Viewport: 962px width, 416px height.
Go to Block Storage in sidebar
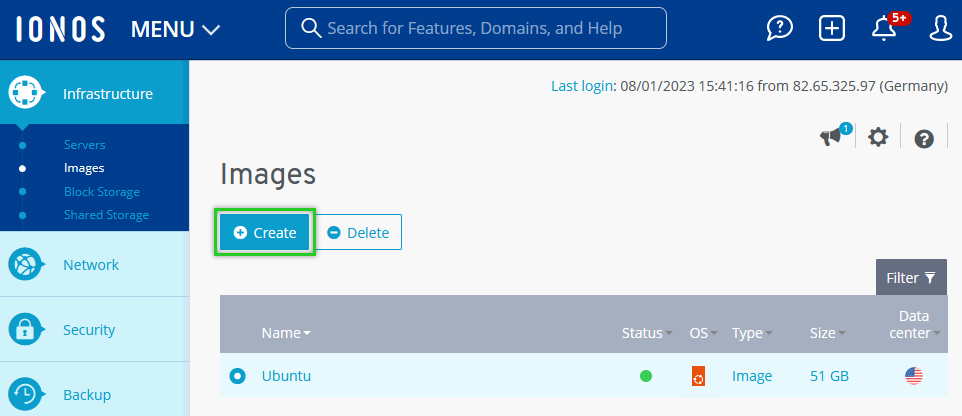[102, 191]
